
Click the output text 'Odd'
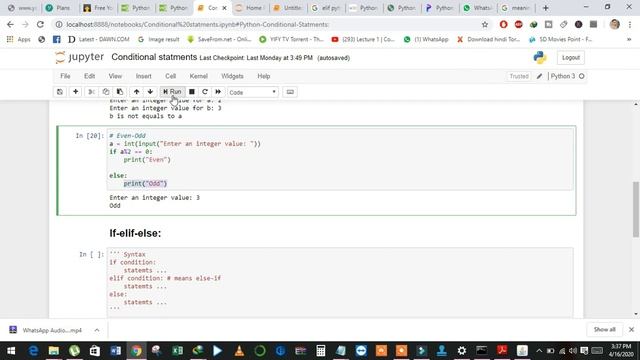(115, 206)
